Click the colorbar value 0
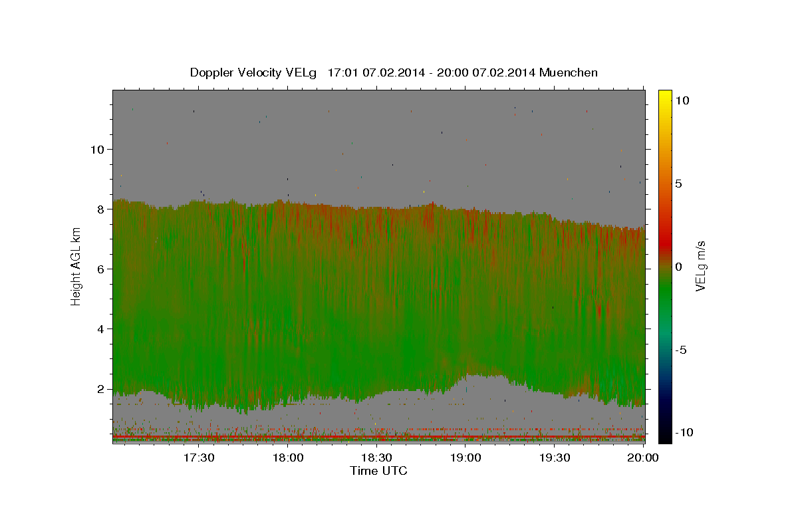The width and height of the screenshot is (798, 532). pos(679,267)
